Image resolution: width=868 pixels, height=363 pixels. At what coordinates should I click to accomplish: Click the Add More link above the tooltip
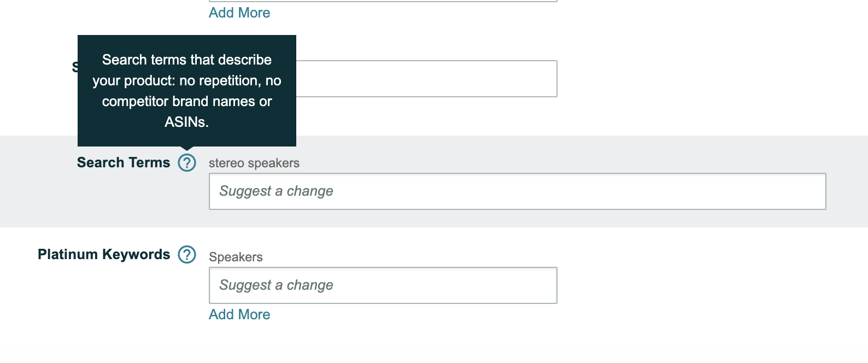tap(239, 13)
